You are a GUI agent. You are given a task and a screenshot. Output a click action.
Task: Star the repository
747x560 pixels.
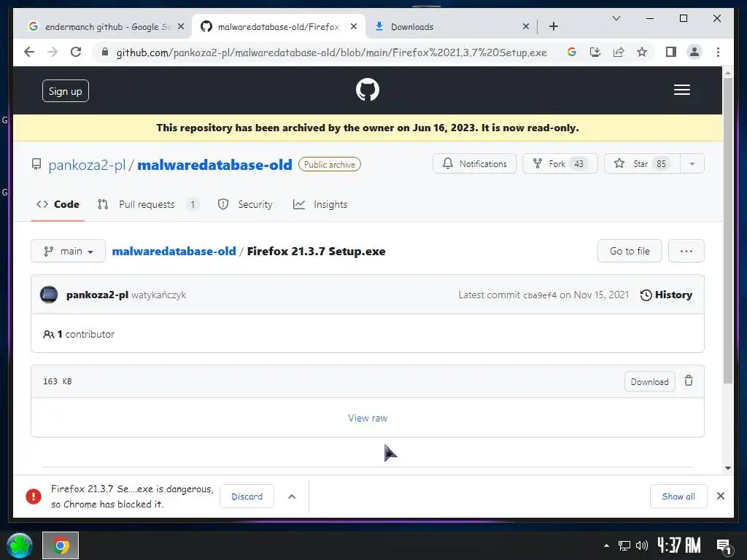pos(642,164)
